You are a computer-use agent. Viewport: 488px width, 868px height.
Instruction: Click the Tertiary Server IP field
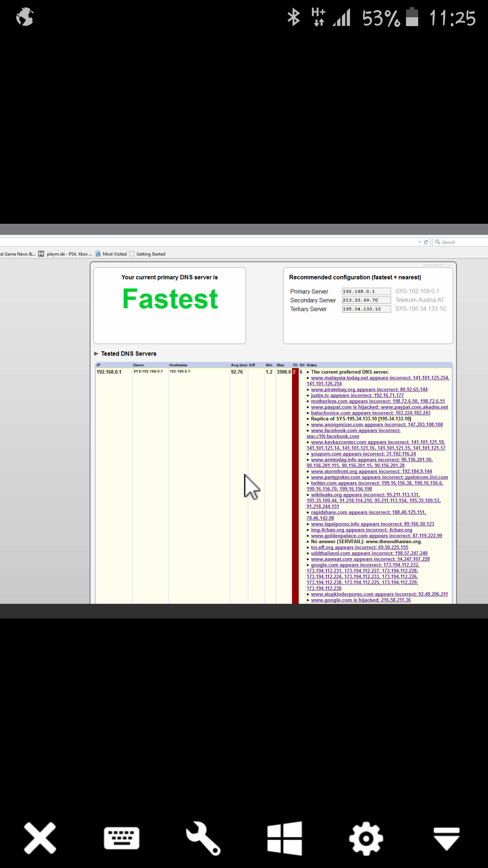tap(366, 309)
